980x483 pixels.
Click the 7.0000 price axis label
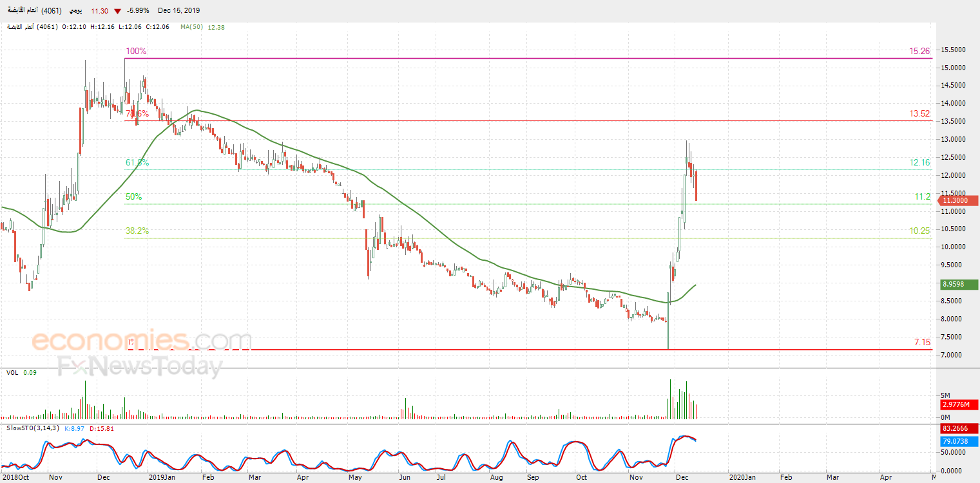pos(951,355)
